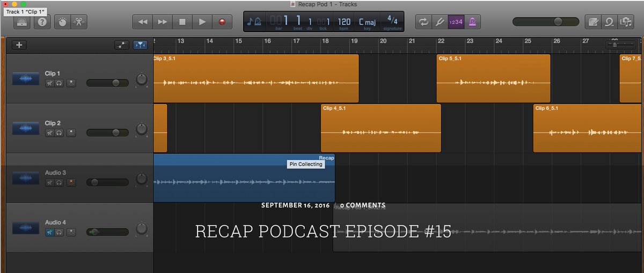Click the Clip 1 pan knob
The height and width of the screenshot is (273, 644).
(141, 79)
